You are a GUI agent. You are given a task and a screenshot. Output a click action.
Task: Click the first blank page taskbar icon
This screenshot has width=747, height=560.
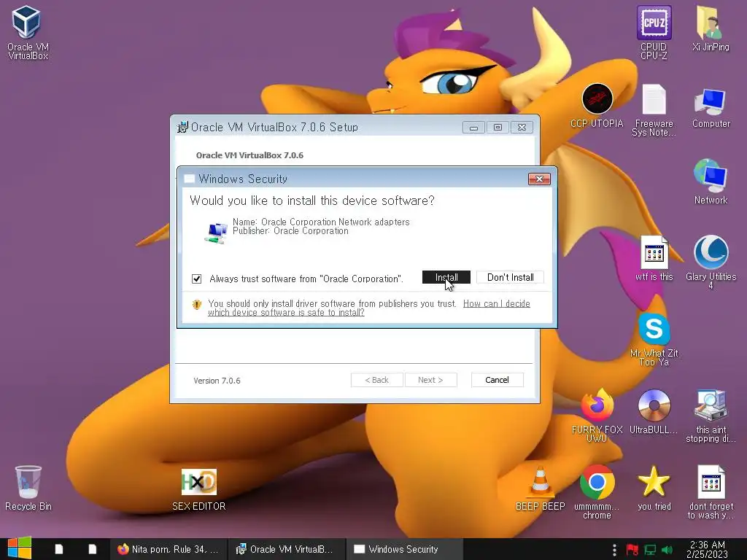(58, 549)
